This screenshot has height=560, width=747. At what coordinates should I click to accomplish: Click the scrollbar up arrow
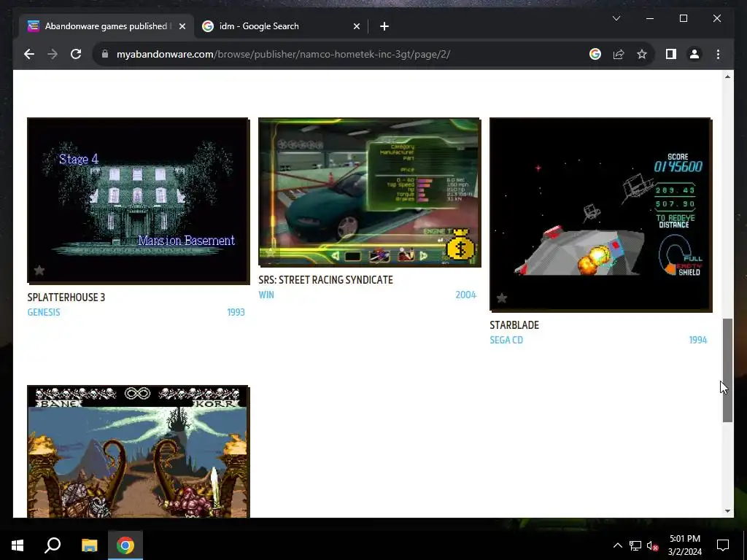click(727, 77)
